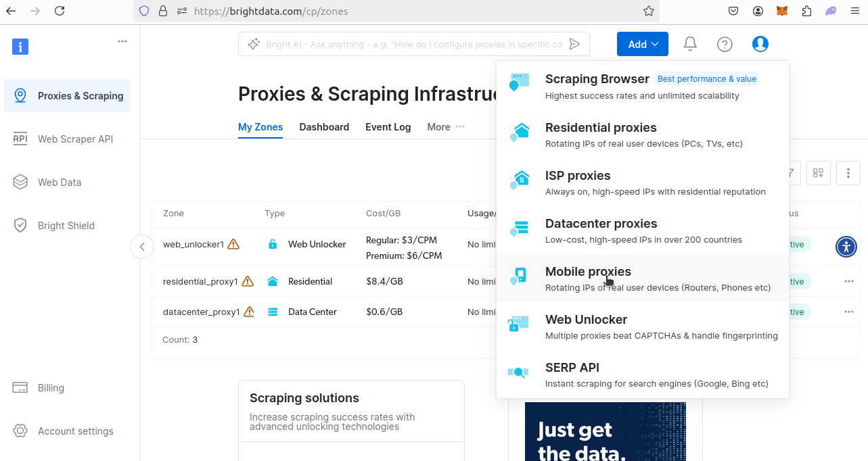Open Account settings in sidebar
The height and width of the screenshot is (461, 868).
click(x=68, y=431)
